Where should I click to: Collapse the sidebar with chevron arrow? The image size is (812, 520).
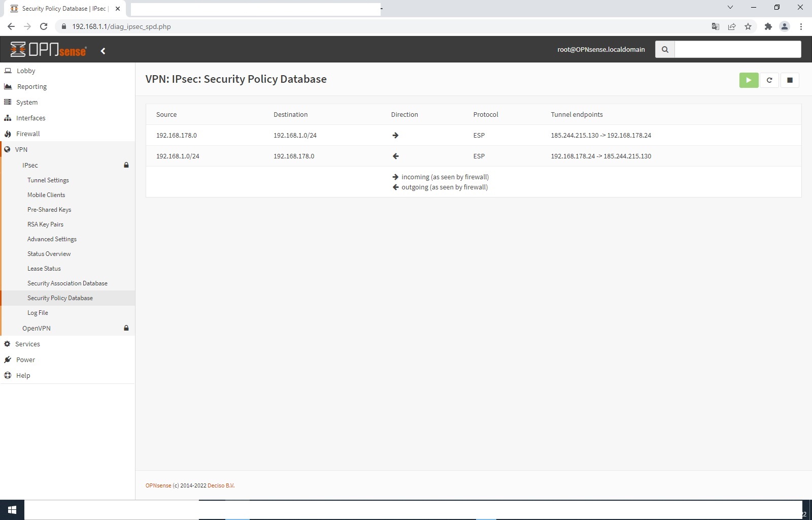tap(103, 51)
